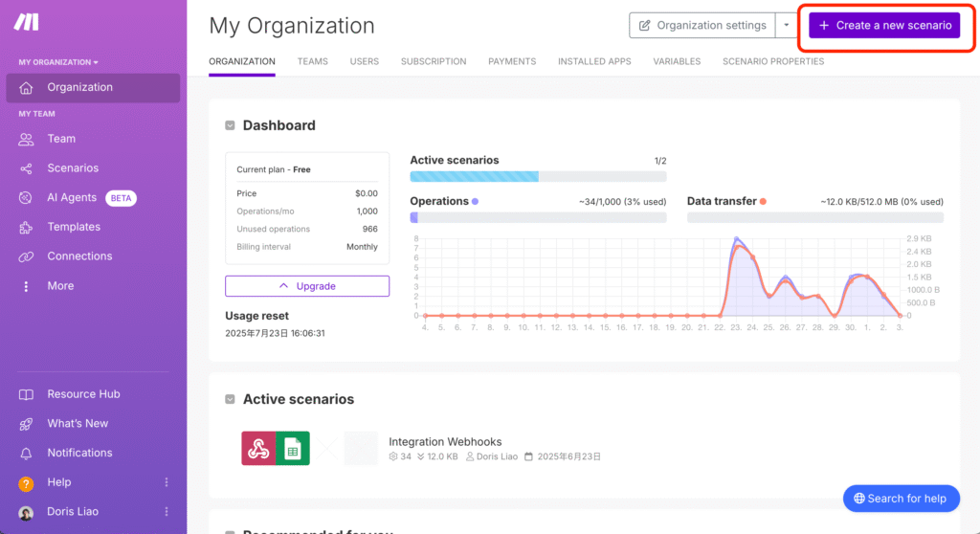Image resolution: width=980 pixels, height=534 pixels.
Task: Open the Organization settings dropdown arrow
Action: point(788,26)
